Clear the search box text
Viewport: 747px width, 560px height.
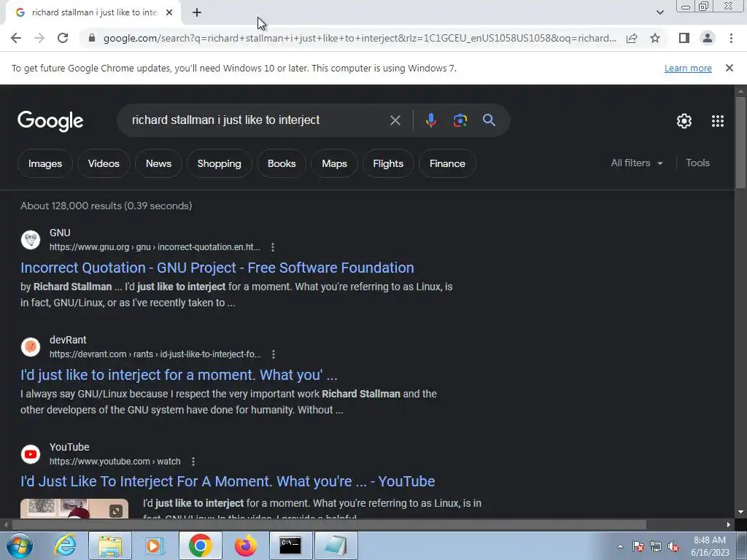(x=395, y=120)
